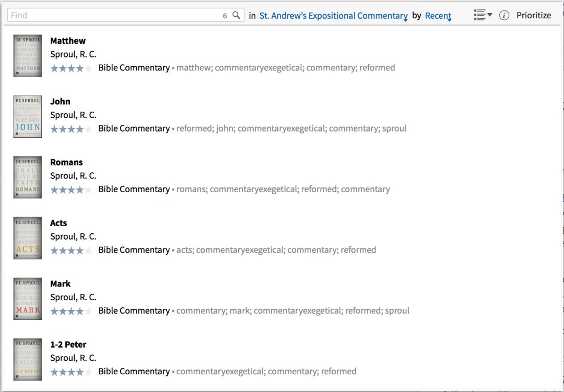Screen dimensions: 564x392
Task: Click the tags 'matthew; commentaryexegetical; commentary; reformed'
Action: point(286,68)
